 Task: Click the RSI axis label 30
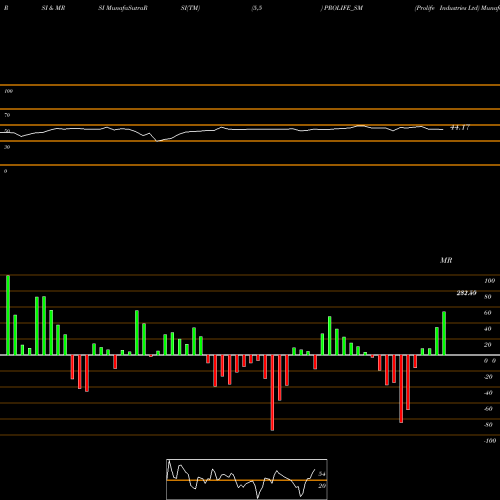pyautogui.click(x=7, y=147)
